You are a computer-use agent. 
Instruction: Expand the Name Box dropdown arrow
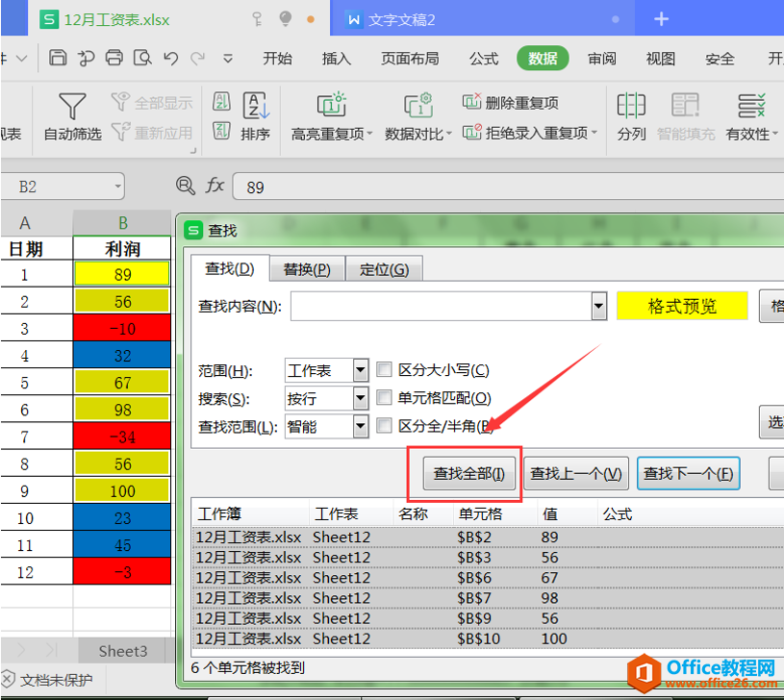118,187
